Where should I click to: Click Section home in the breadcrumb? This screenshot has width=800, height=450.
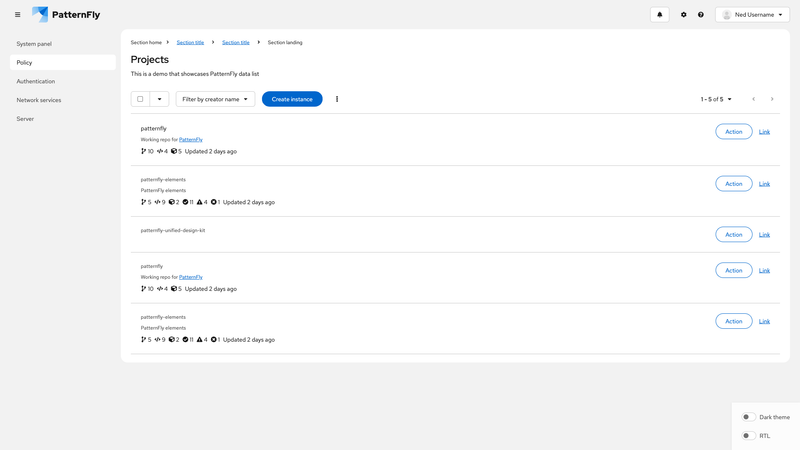(x=146, y=42)
